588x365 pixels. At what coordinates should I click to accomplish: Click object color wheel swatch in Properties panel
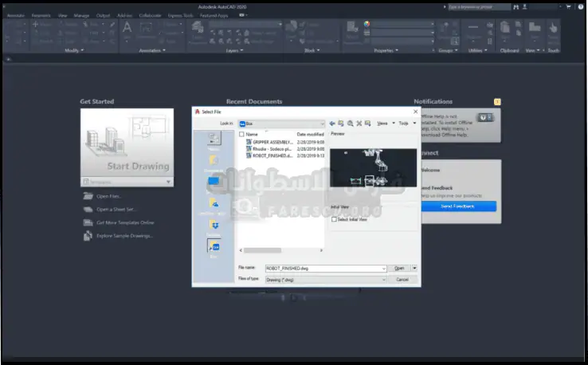367,24
